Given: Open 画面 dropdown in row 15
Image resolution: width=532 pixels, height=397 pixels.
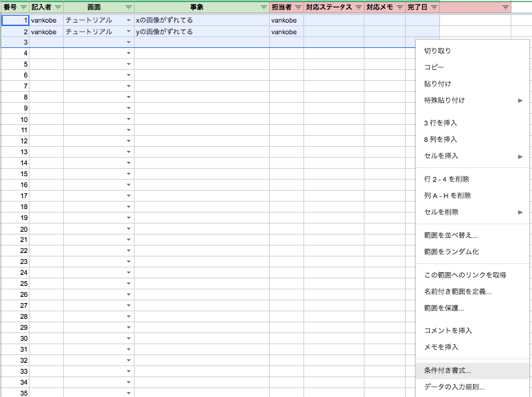Looking at the screenshot, I should click(x=128, y=174).
